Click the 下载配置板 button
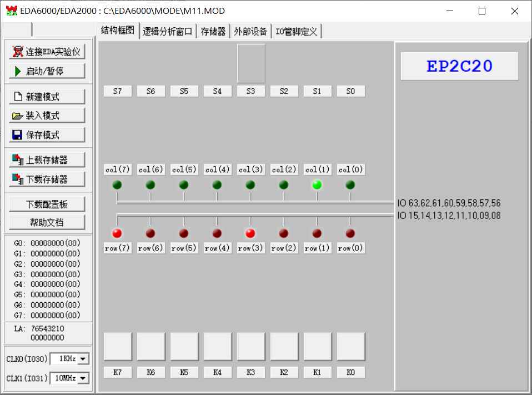Viewport: 532px width, 395px height. click(x=47, y=204)
